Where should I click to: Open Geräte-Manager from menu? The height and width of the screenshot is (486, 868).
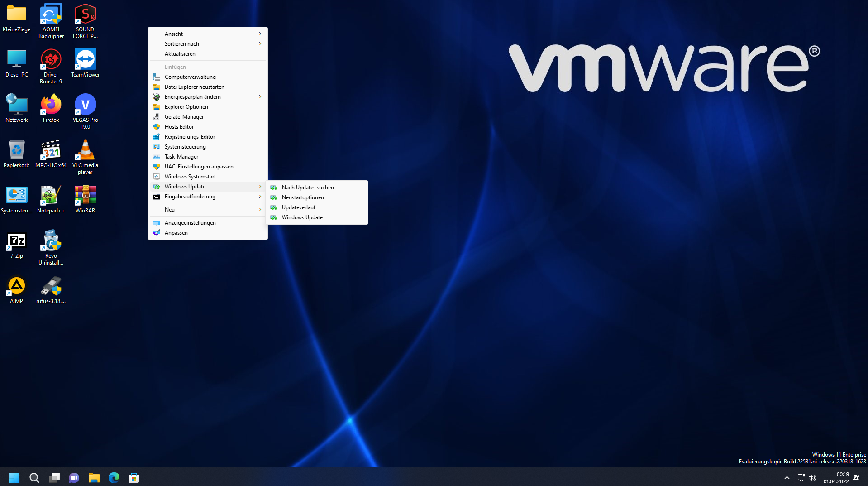(x=208, y=117)
